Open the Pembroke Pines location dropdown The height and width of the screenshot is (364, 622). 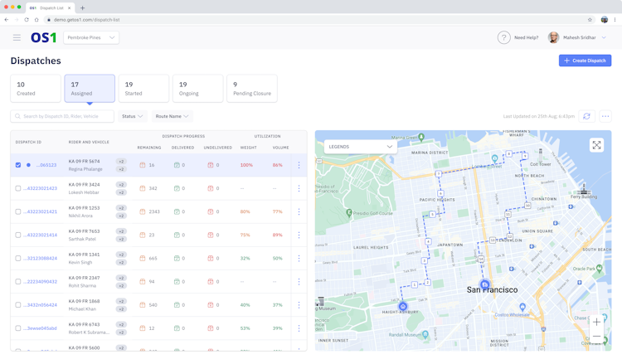tap(91, 37)
